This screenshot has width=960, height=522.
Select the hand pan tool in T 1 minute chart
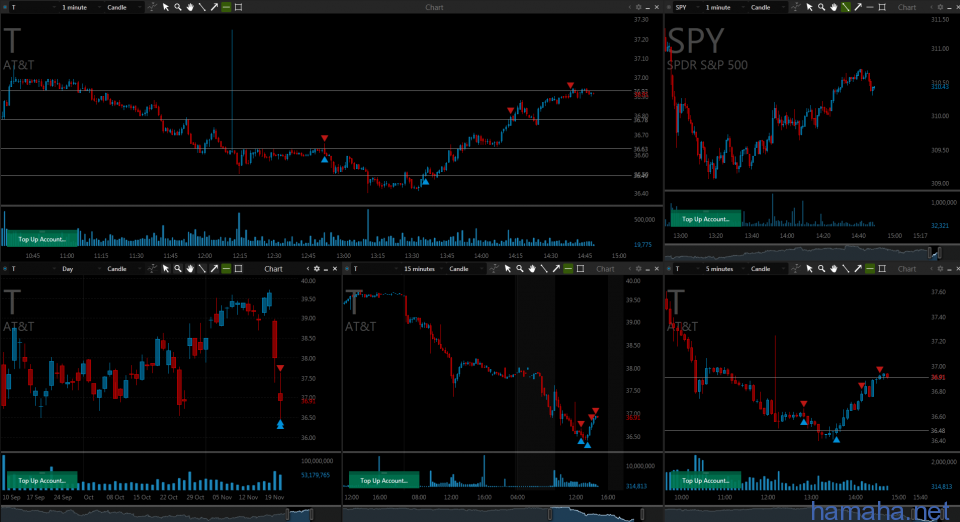pos(190,7)
